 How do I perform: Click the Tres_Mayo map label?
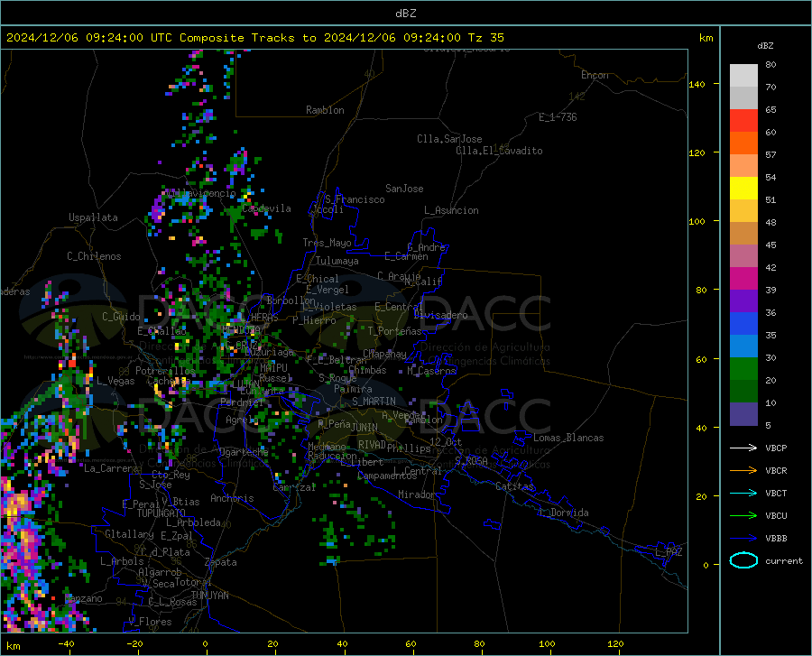point(327,243)
